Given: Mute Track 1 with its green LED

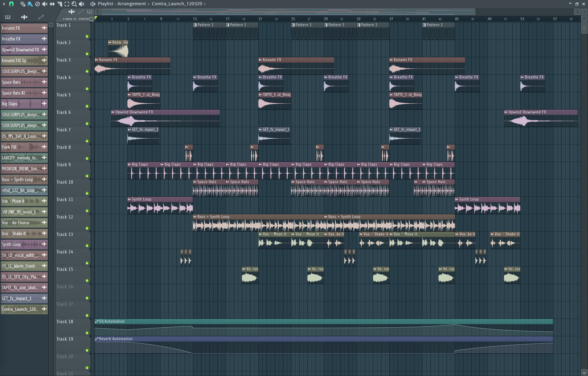Looking at the screenshot, I should tap(87, 36).
